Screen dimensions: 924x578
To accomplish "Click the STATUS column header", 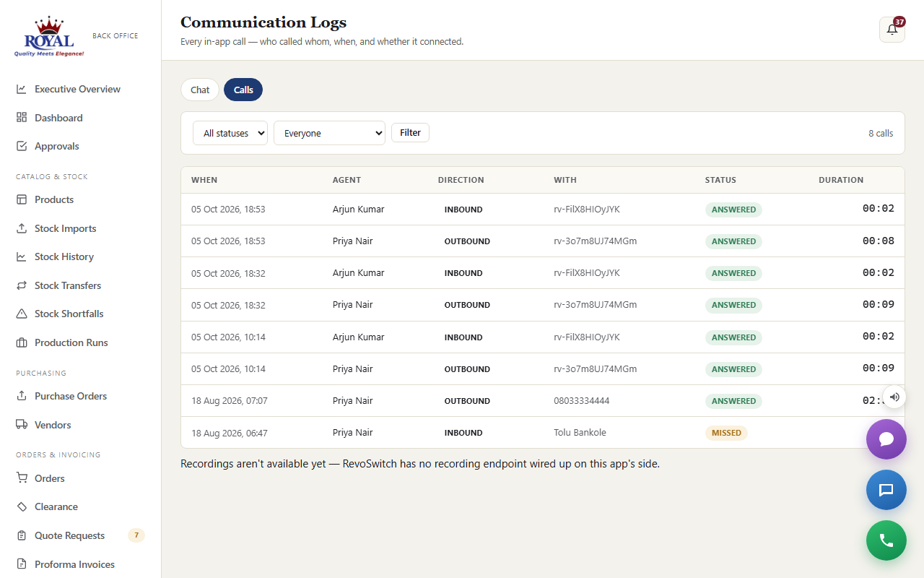I will click(x=720, y=180).
